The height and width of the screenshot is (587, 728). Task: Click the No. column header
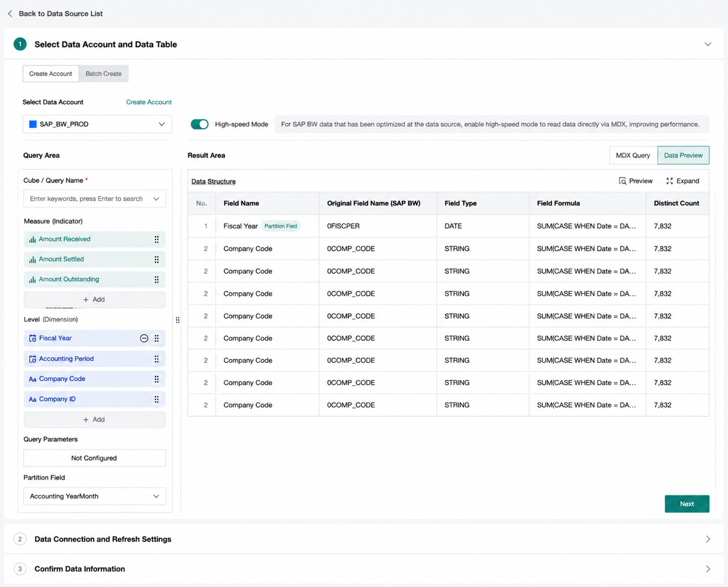coord(202,203)
